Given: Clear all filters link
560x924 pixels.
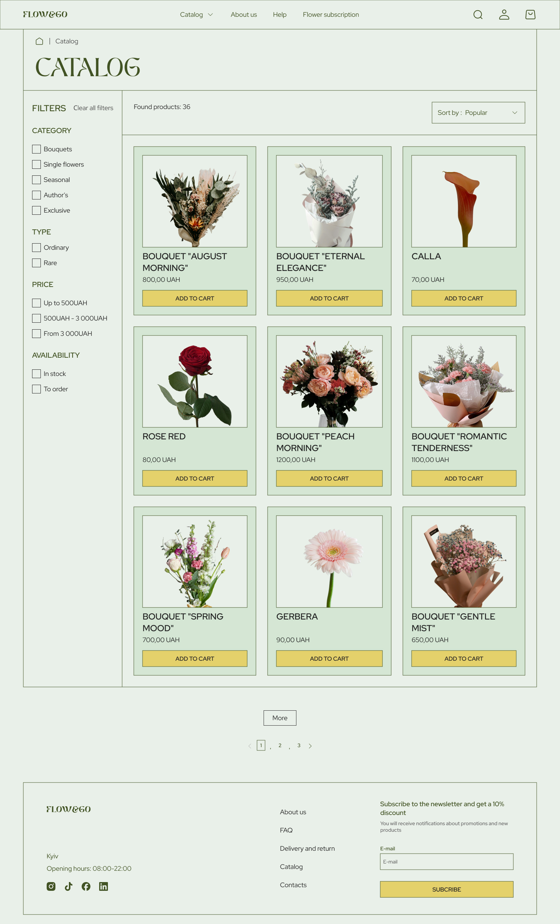Looking at the screenshot, I should coord(93,108).
